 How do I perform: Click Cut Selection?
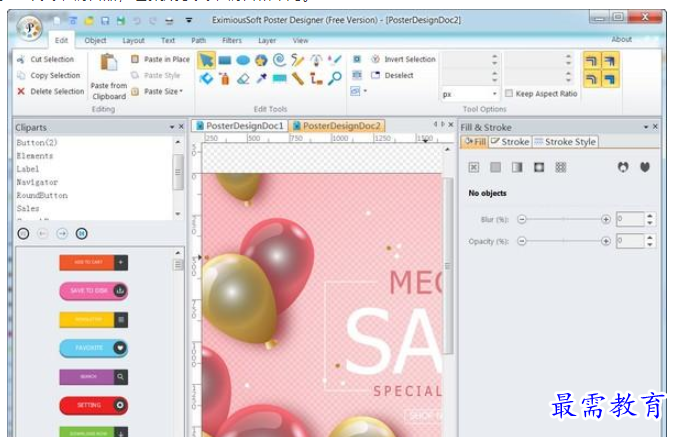(x=45, y=59)
